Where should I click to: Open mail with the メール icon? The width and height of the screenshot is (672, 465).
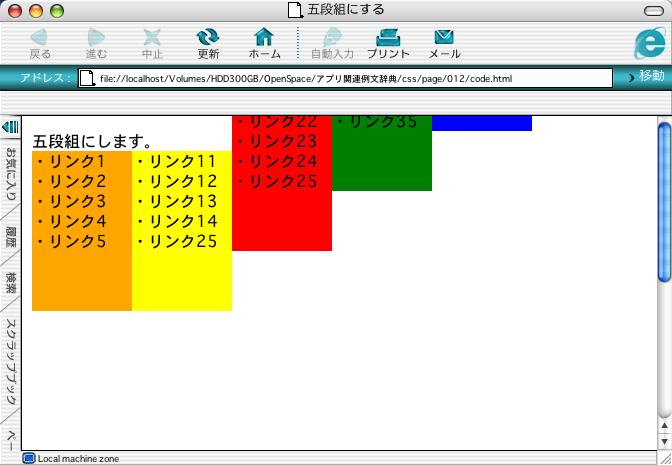tap(444, 38)
